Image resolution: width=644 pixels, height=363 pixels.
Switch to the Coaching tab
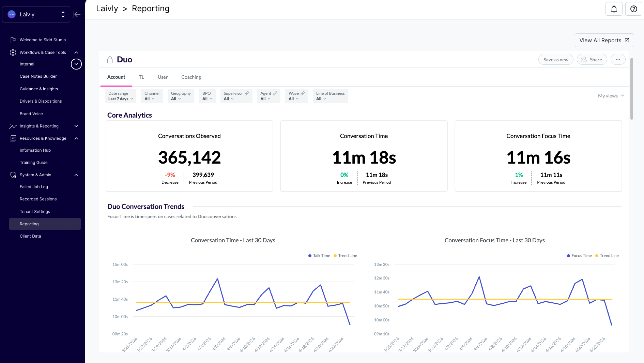191,77
